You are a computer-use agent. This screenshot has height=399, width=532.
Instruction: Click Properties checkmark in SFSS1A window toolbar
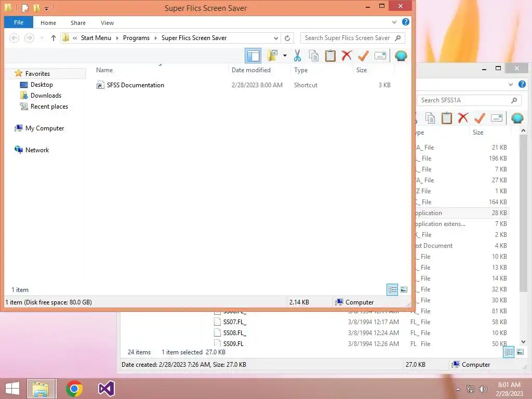[x=480, y=118]
